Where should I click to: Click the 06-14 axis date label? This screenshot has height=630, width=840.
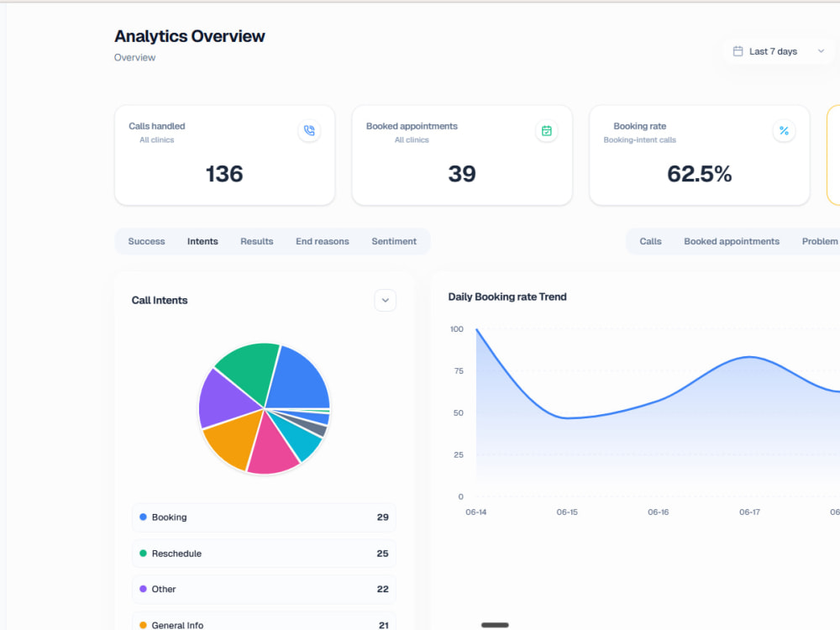[475, 512]
